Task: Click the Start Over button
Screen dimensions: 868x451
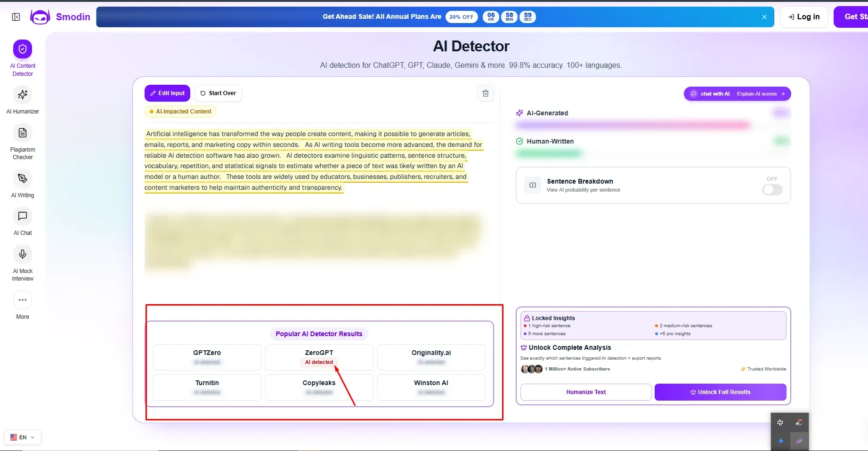Action: 218,93
